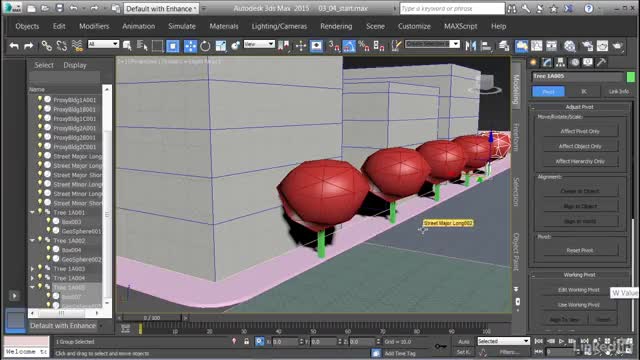Switch to the Link Info tab

click(x=618, y=91)
